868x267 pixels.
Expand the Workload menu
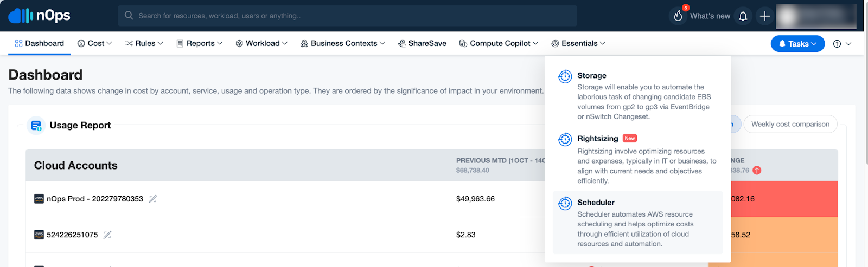(x=261, y=43)
